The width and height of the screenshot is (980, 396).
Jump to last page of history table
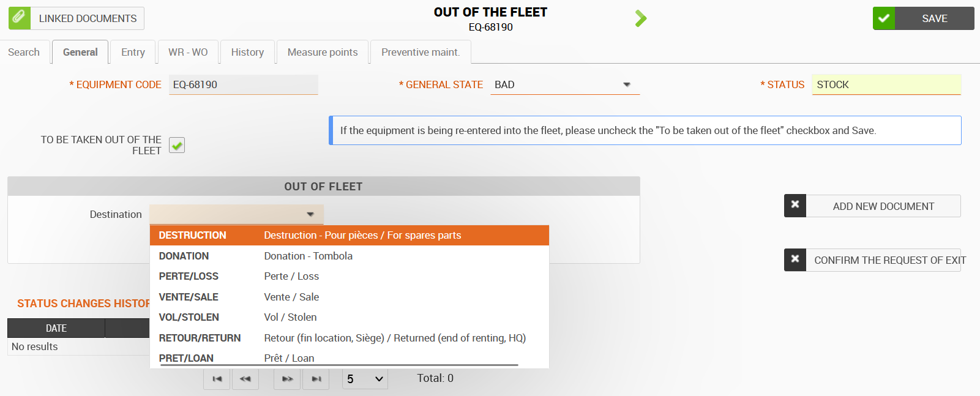pyautogui.click(x=316, y=379)
